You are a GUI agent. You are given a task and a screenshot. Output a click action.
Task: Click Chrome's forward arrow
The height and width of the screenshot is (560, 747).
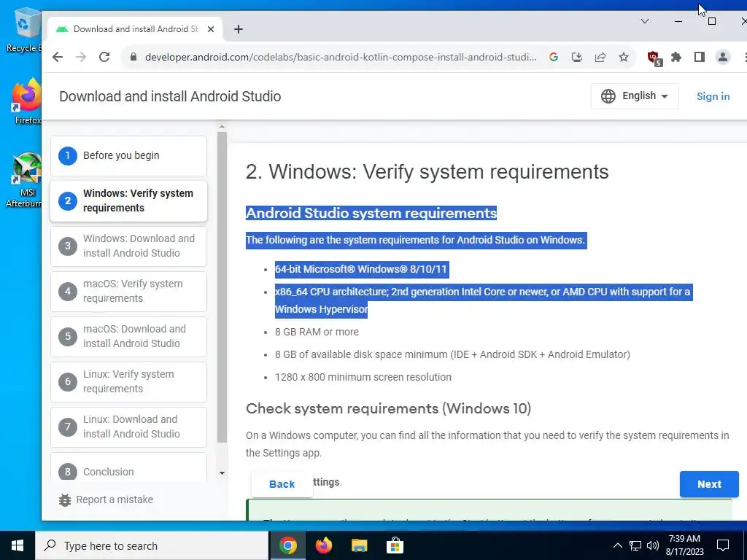(x=81, y=57)
